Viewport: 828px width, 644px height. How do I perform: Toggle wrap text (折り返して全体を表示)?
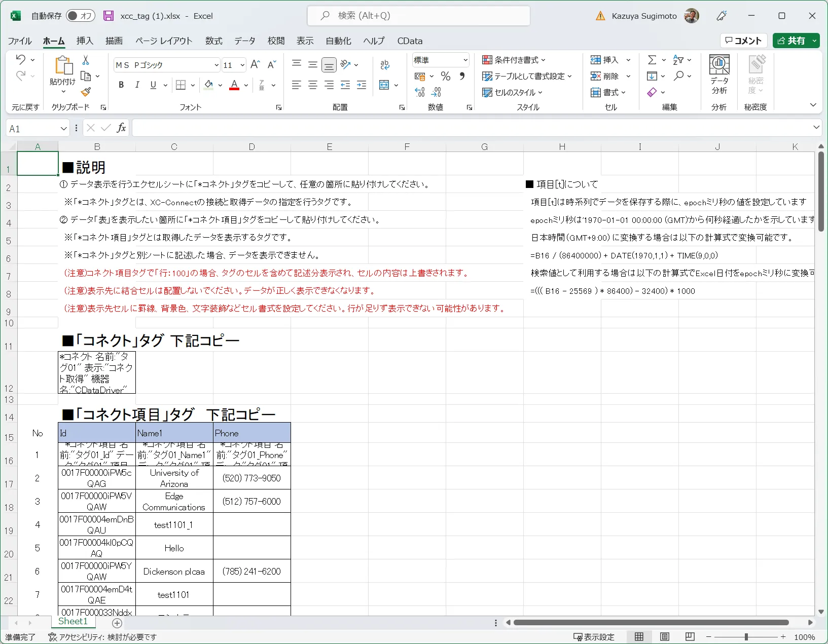pyautogui.click(x=385, y=64)
